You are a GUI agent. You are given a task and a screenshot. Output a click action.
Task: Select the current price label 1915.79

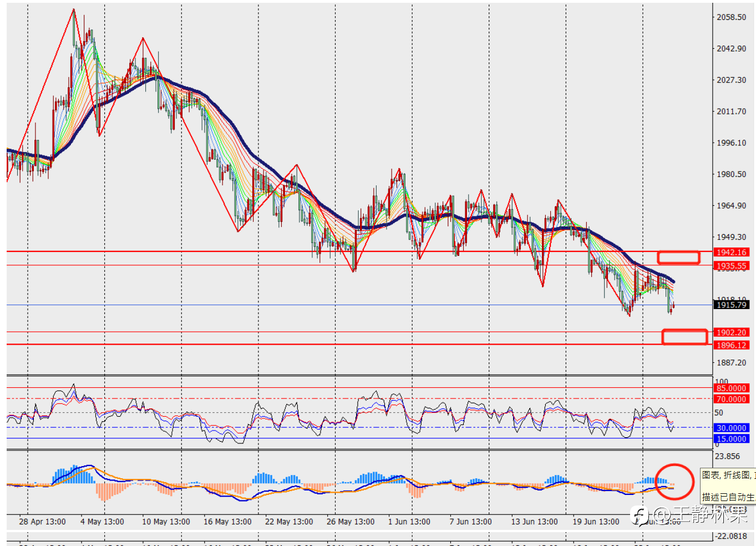click(x=732, y=305)
